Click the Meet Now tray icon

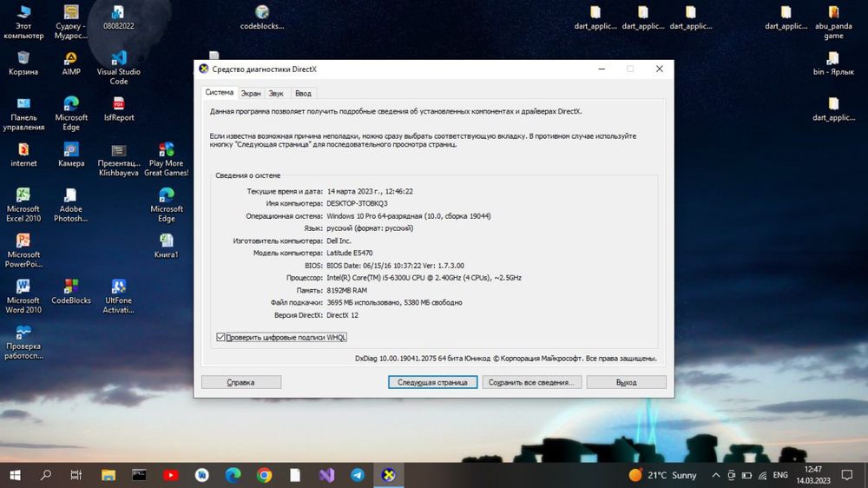coord(731,475)
